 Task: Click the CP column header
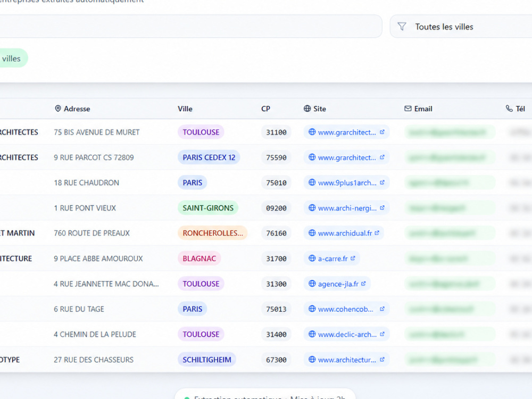265,109
